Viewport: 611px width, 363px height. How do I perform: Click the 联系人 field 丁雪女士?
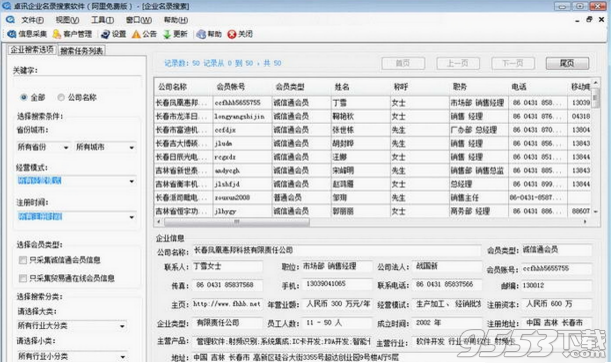click(x=227, y=266)
